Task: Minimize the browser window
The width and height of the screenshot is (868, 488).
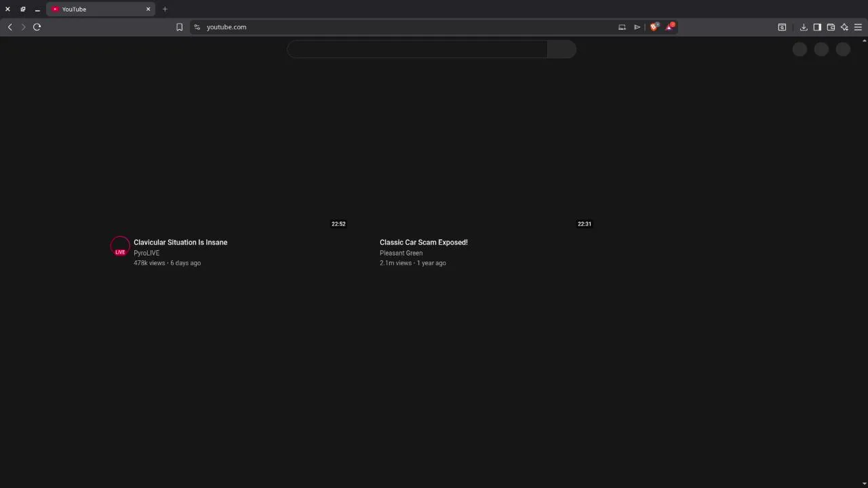Action: coord(37,9)
